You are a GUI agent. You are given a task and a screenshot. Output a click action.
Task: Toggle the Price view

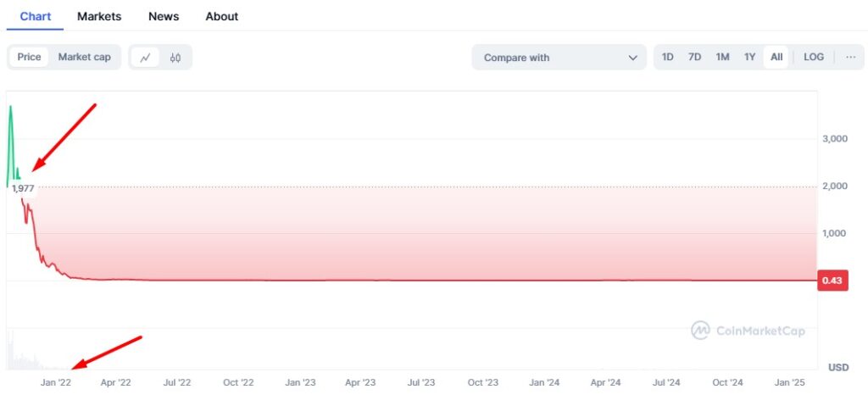click(29, 57)
